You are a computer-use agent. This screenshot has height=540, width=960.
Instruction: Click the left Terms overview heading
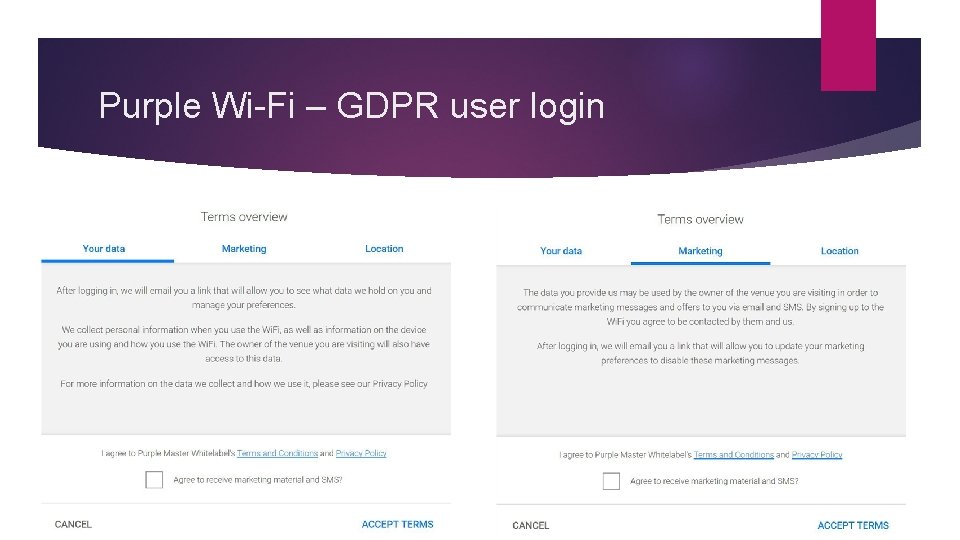click(244, 217)
